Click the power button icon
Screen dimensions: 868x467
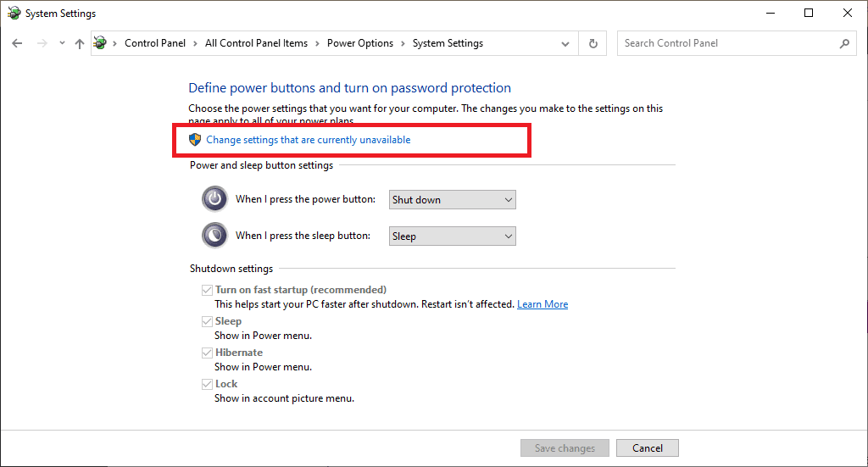214,199
